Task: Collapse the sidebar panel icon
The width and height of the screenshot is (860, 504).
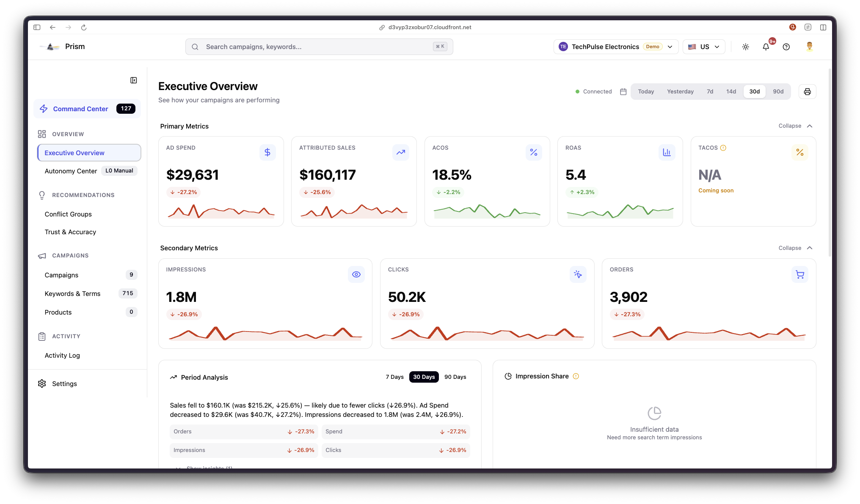Action: (x=134, y=80)
